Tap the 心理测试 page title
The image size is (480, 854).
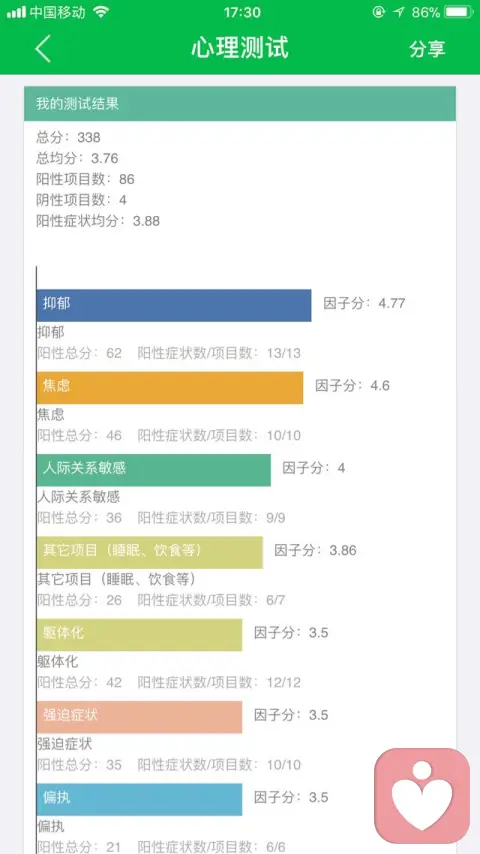(240, 48)
